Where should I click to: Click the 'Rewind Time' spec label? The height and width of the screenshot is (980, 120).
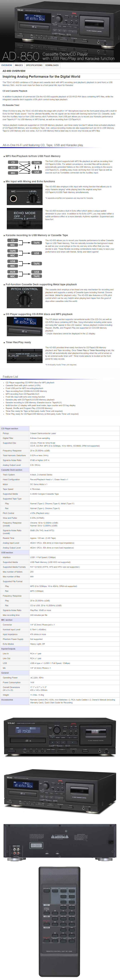tap(8, 538)
